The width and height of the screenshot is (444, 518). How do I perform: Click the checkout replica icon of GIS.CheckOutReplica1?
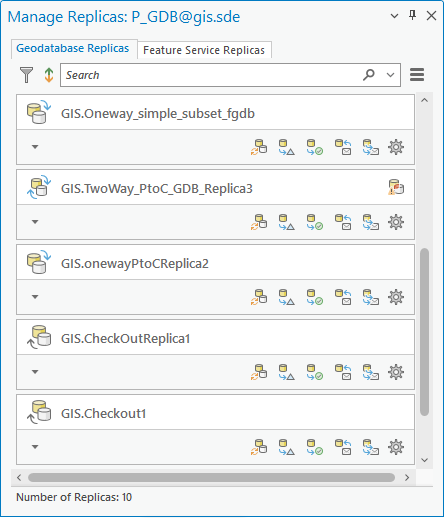[39, 337]
